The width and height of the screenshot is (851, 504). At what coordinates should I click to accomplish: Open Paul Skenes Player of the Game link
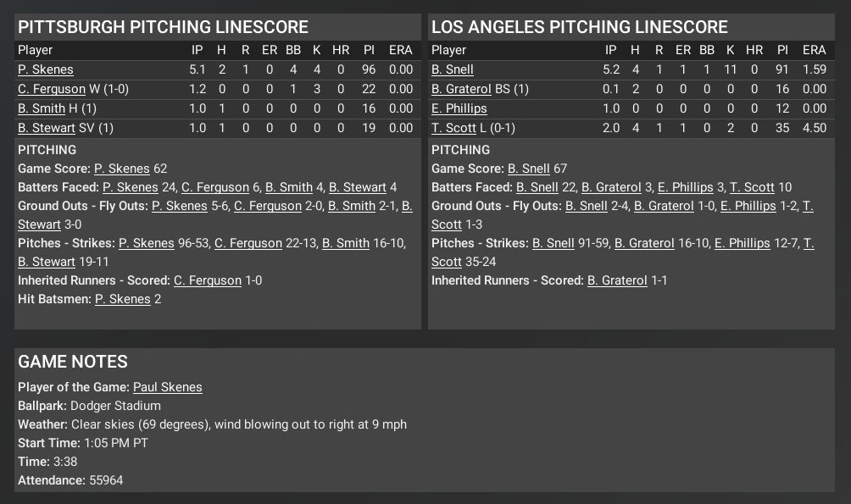(x=167, y=387)
